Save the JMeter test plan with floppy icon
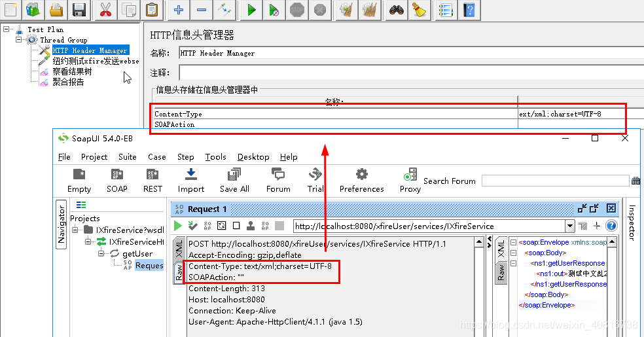 point(79,9)
